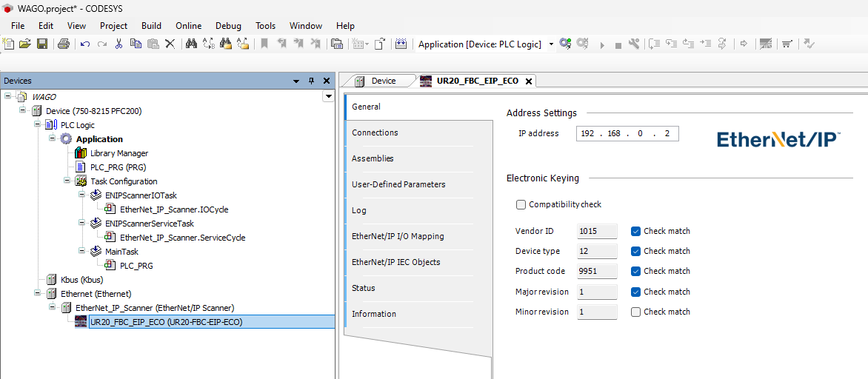
Task: Click the Find in Project binoculars-folder icon
Action: [x=225, y=44]
